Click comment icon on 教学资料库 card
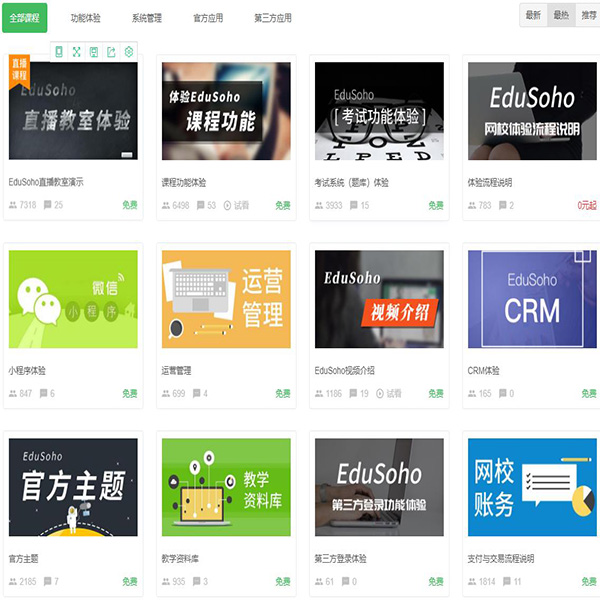The width and height of the screenshot is (600, 600). click(x=197, y=582)
